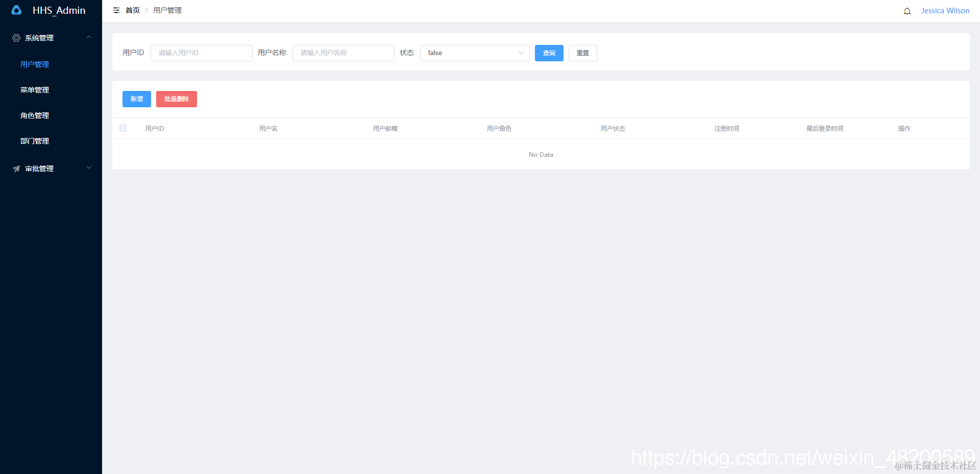Image resolution: width=980 pixels, height=474 pixels.
Task: Open 菜单管理 in the sidebar
Action: [35, 90]
